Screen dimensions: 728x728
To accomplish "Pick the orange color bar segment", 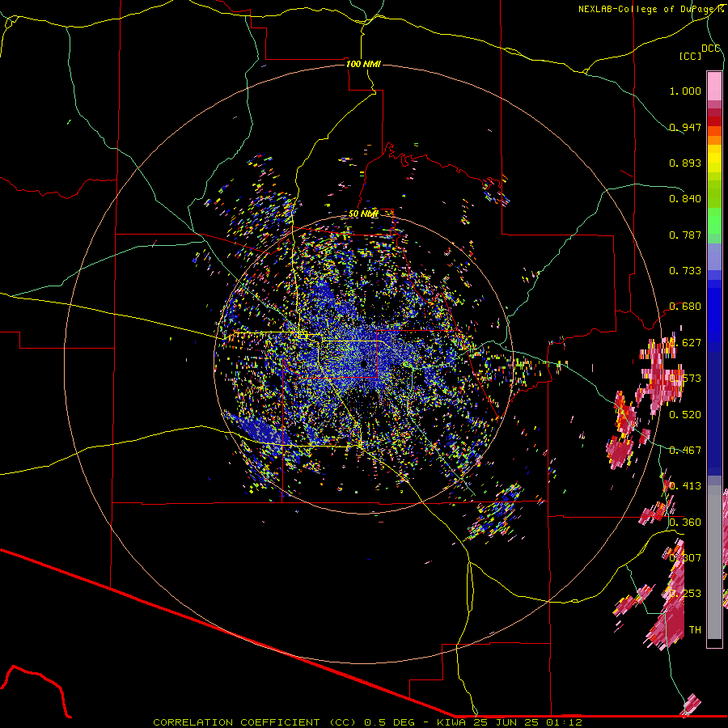I will pos(714,140).
